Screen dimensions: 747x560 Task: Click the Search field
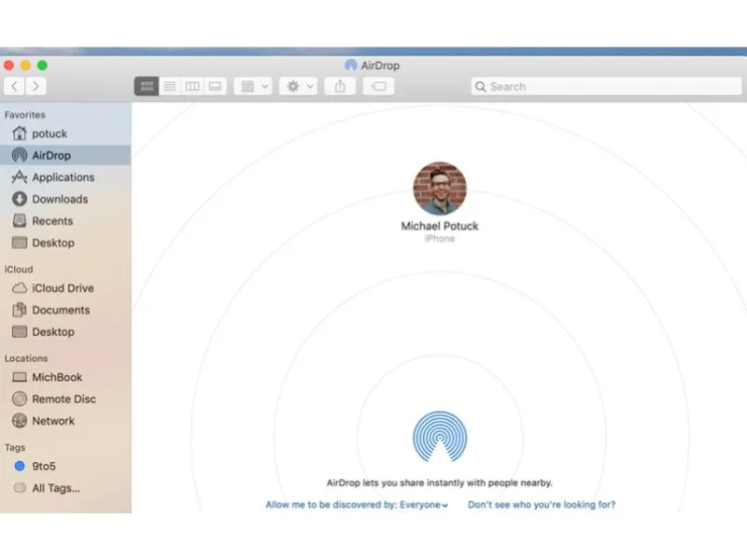click(606, 86)
